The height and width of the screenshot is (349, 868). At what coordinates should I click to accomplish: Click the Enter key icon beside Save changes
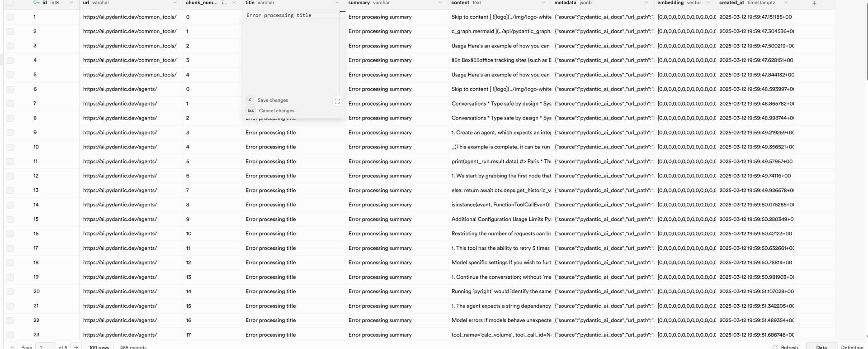click(250, 100)
